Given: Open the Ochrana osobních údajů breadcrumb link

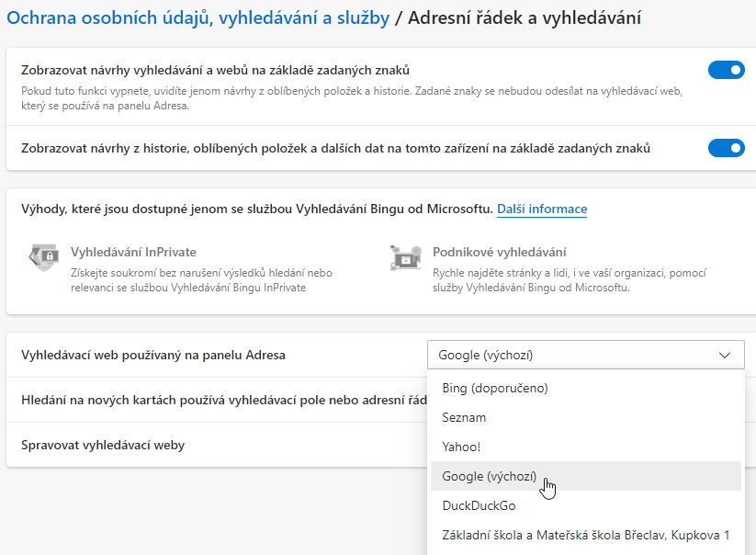Looking at the screenshot, I should click(x=197, y=17).
